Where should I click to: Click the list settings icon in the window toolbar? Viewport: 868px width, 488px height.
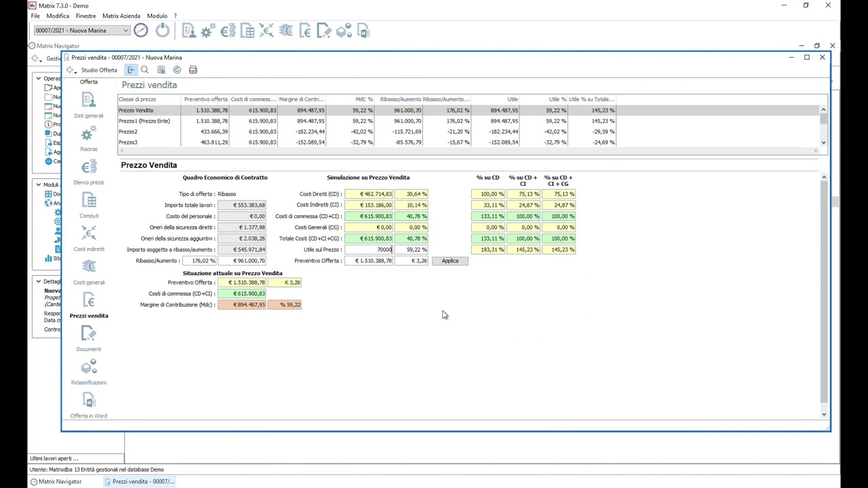tap(161, 70)
